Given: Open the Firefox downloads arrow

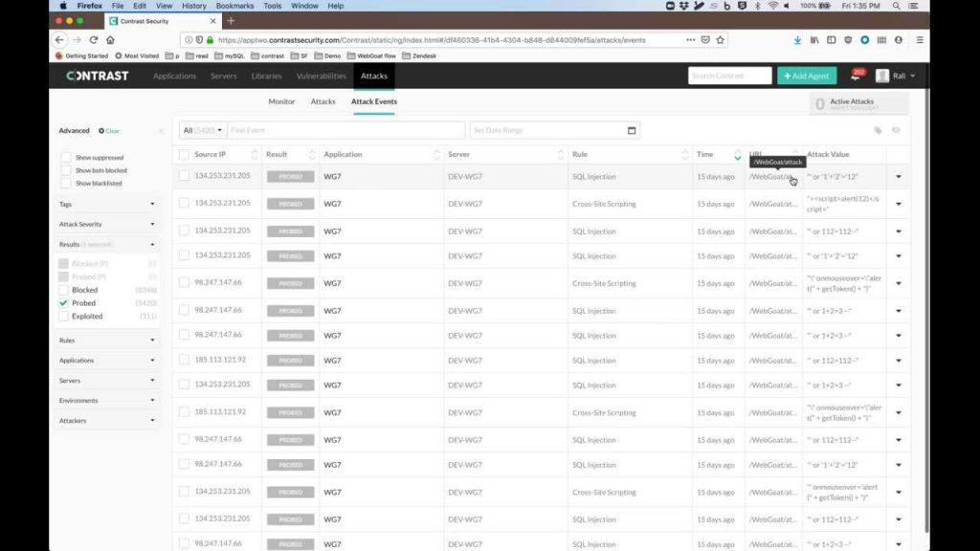Looking at the screenshot, I should [x=797, y=40].
